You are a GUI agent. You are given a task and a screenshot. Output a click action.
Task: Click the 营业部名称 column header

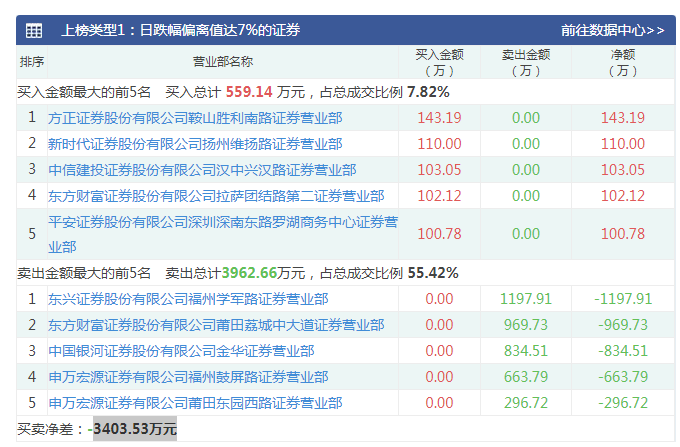point(222,62)
